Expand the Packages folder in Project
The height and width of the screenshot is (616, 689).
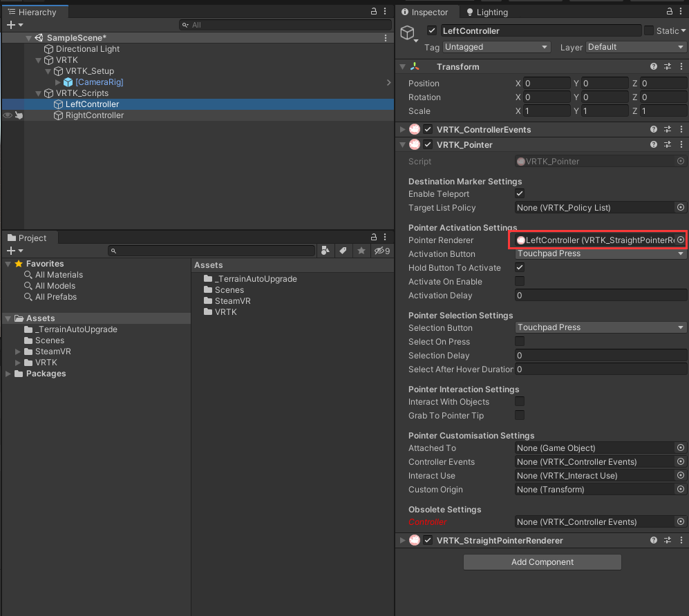tap(8, 374)
